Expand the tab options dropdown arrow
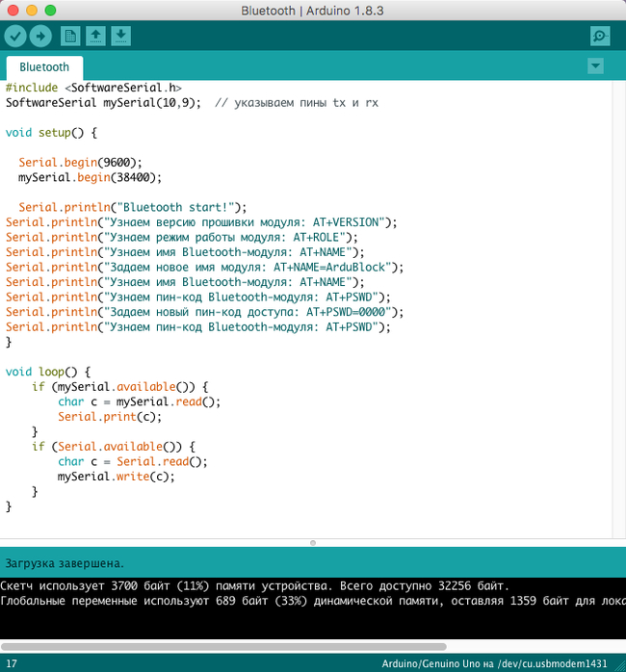Image resolution: width=626 pixels, height=672 pixels. 595,65
